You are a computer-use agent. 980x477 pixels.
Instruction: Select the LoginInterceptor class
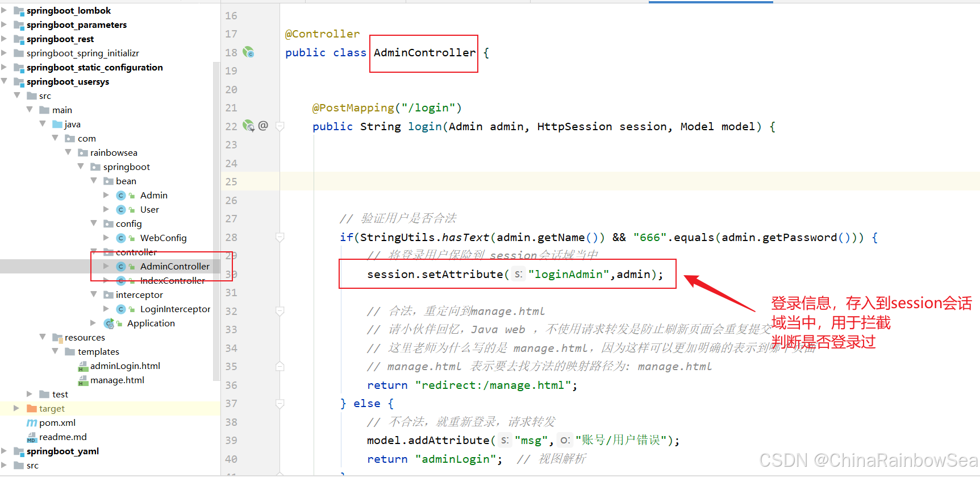coord(175,309)
